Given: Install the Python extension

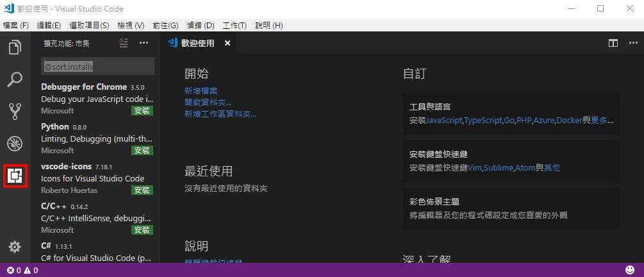Looking at the screenshot, I should click(142, 151).
